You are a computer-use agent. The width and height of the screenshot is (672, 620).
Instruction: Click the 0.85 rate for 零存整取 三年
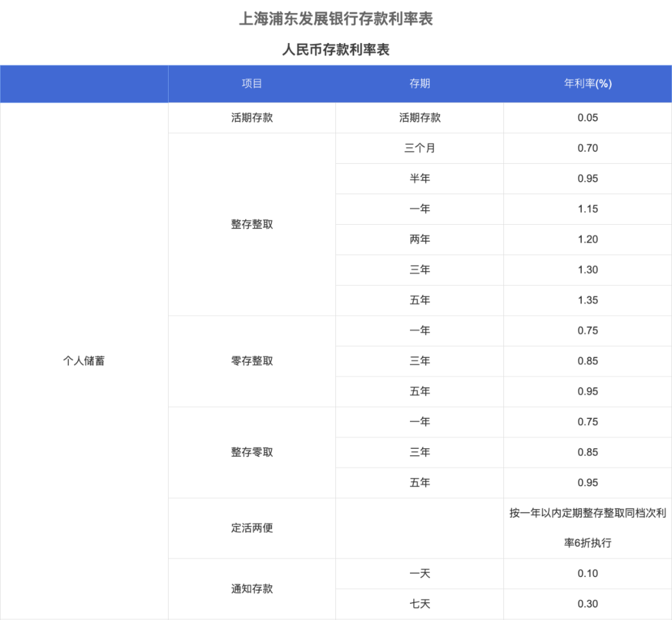587,361
